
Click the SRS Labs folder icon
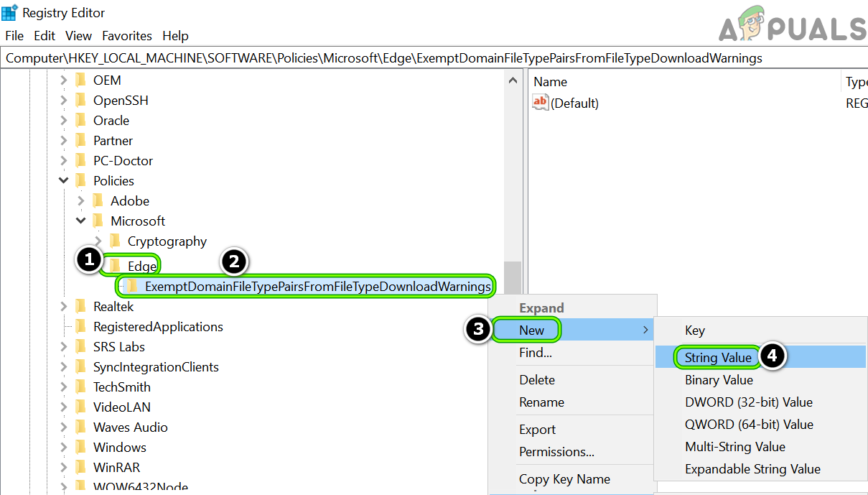[x=80, y=346]
